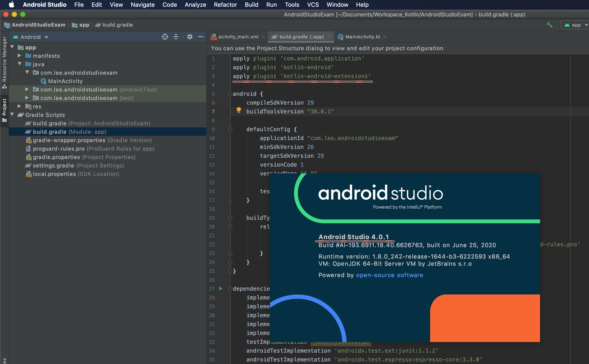Image resolution: width=589 pixels, height=364 pixels.
Task: Open the Android project view dropdown
Action: (31, 37)
